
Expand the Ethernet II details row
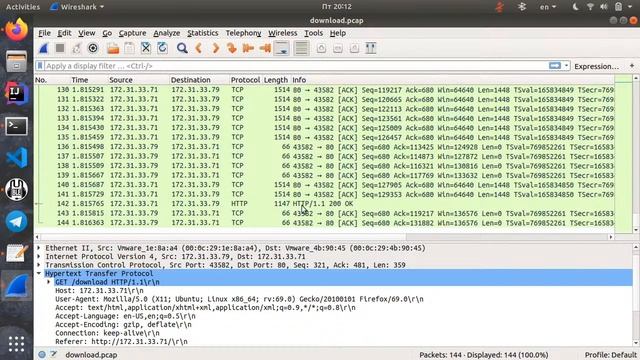[39, 248]
